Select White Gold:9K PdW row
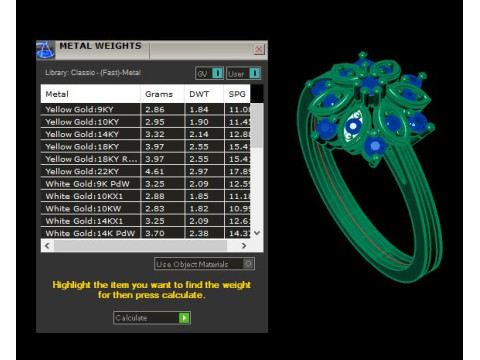 (146, 183)
